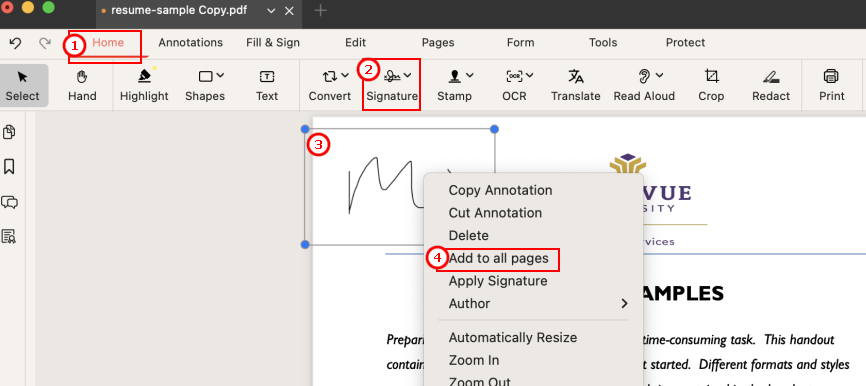Select the Highlight tool
This screenshot has width=866, height=386.
tap(144, 86)
